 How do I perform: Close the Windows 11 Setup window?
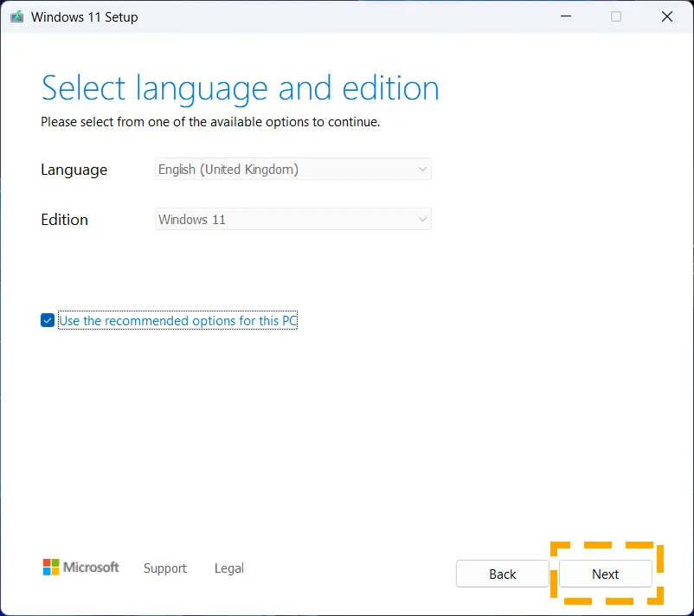[x=666, y=16]
